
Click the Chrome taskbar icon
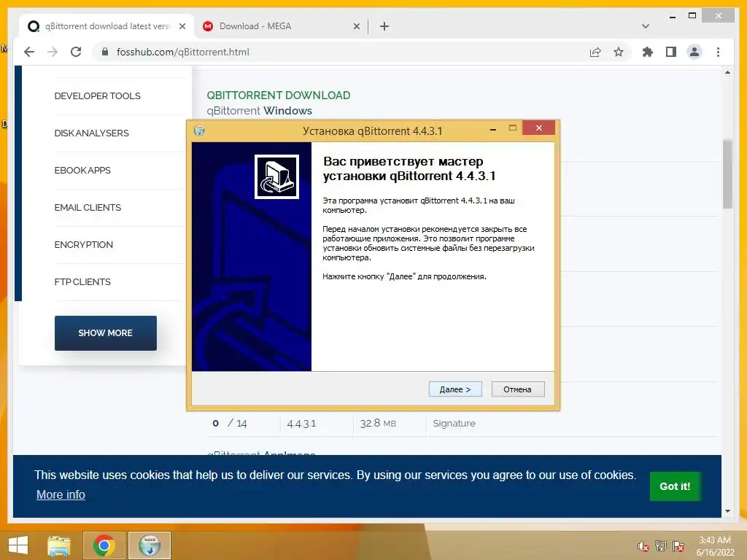[104, 545]
